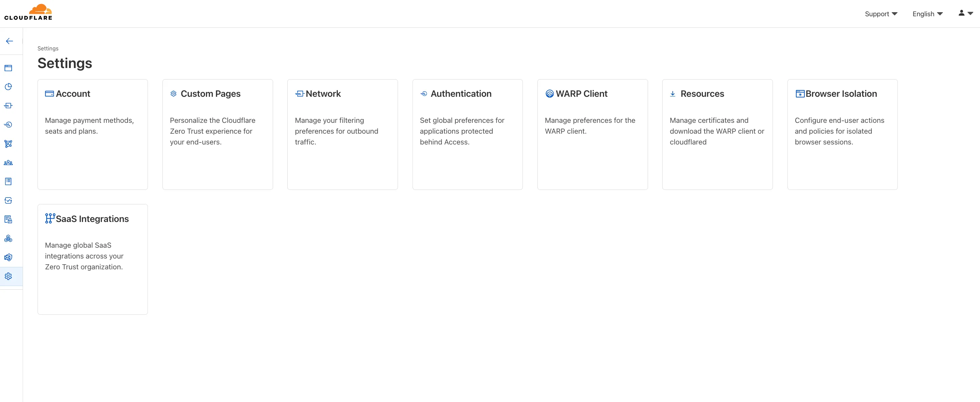Click the WARP Client icon
Image resolution: width=980 pixels, height=402 pixels.
550,93
